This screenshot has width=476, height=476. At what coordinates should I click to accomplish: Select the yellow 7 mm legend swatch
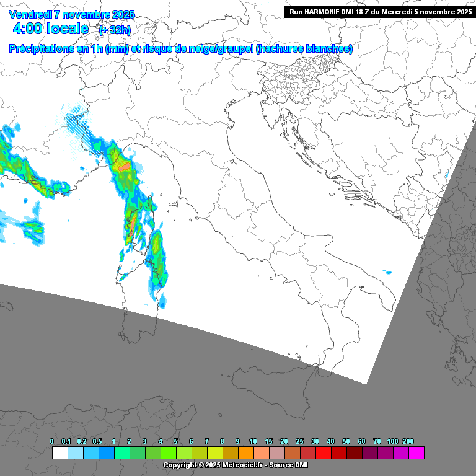click(215, 453)
